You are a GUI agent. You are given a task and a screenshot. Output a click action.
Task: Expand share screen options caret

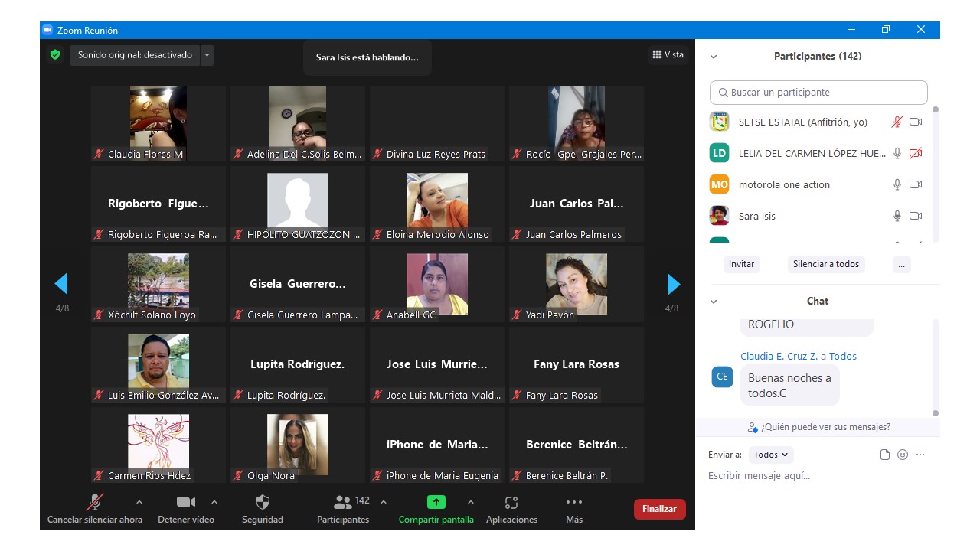tap(470, 502)
